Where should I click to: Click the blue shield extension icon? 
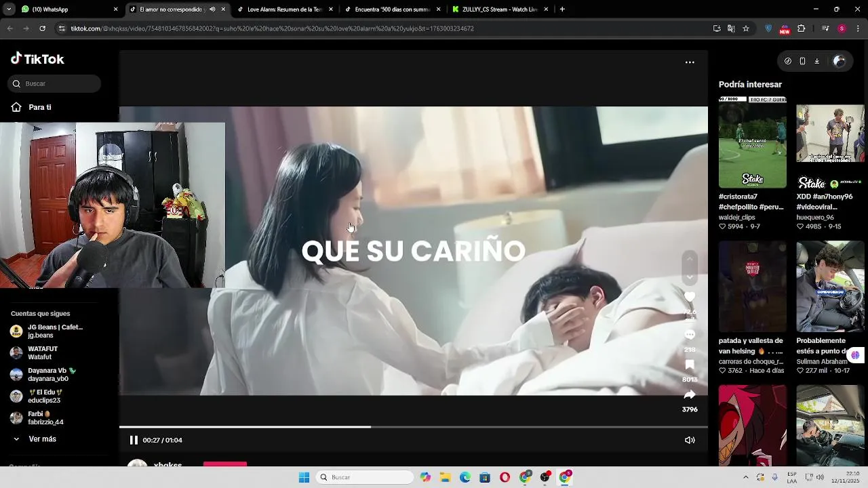[x=768, y=28]
